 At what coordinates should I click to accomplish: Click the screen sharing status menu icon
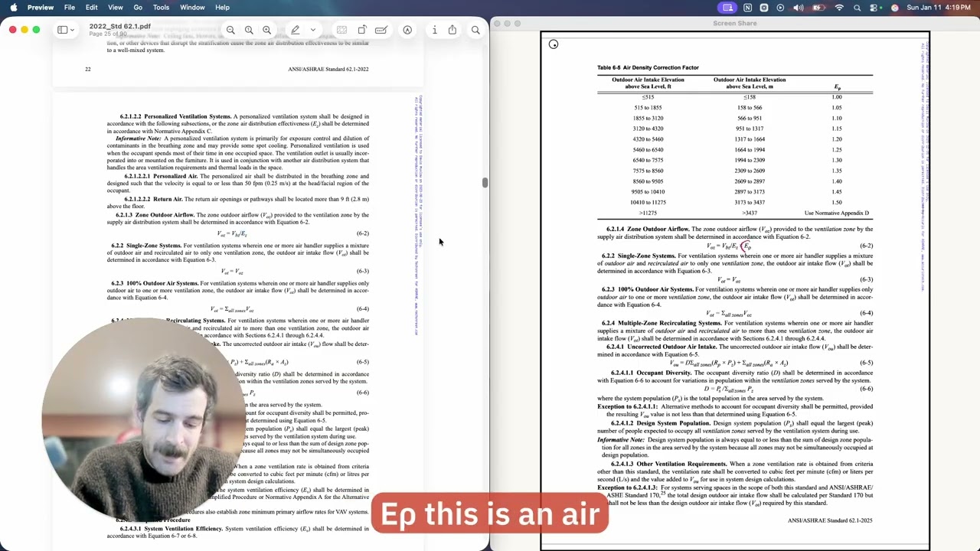pyautogui.click(x=727, y=8)
